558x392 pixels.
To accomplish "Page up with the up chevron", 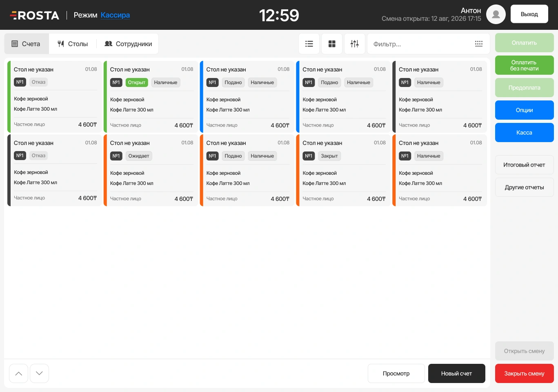I will pos(18,373).
